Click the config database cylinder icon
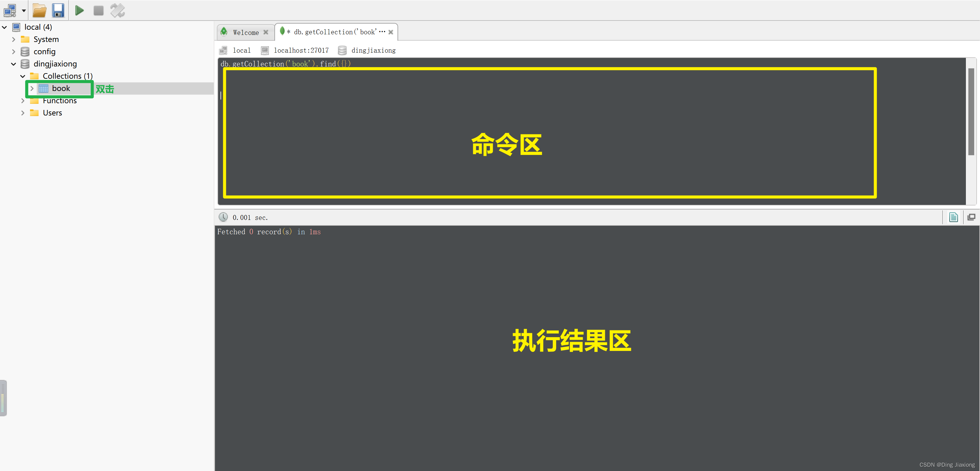The width and height of the screenshot is (980, 471). pyautogui.click(x=25, y=51)
